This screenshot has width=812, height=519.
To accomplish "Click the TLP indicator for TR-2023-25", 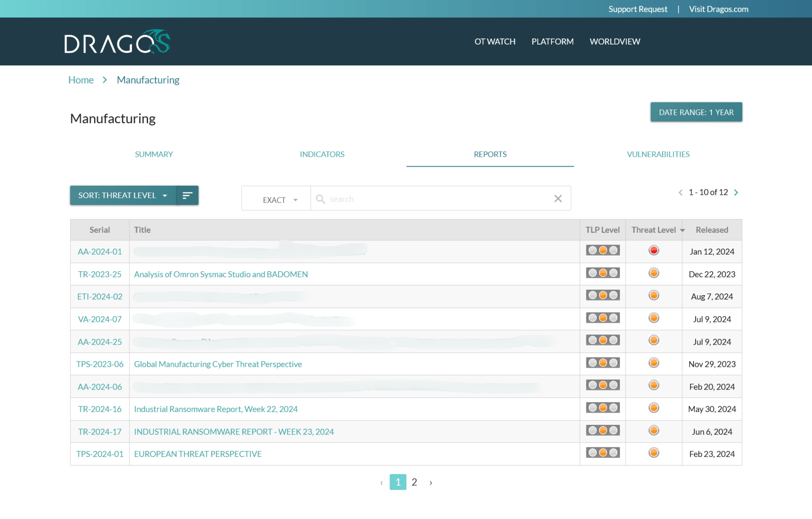I will click(x=603, y=273).
